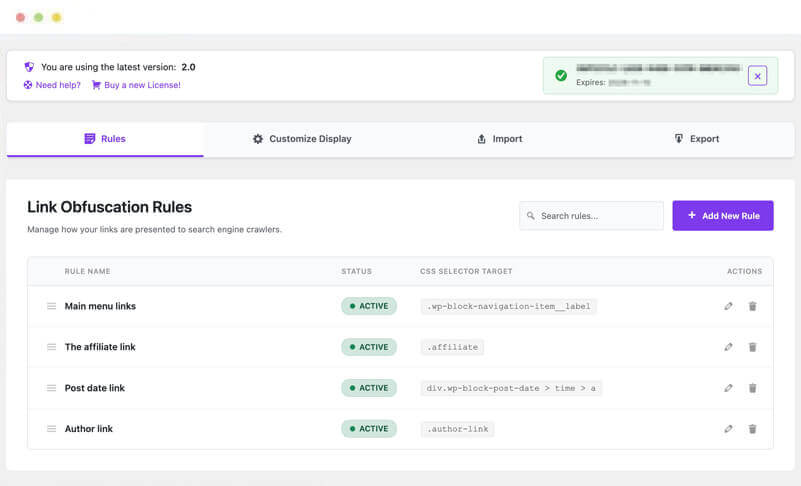Dismiss the license notice with X
This screenshot has height=486, width=801.
(x=757, y=75)
